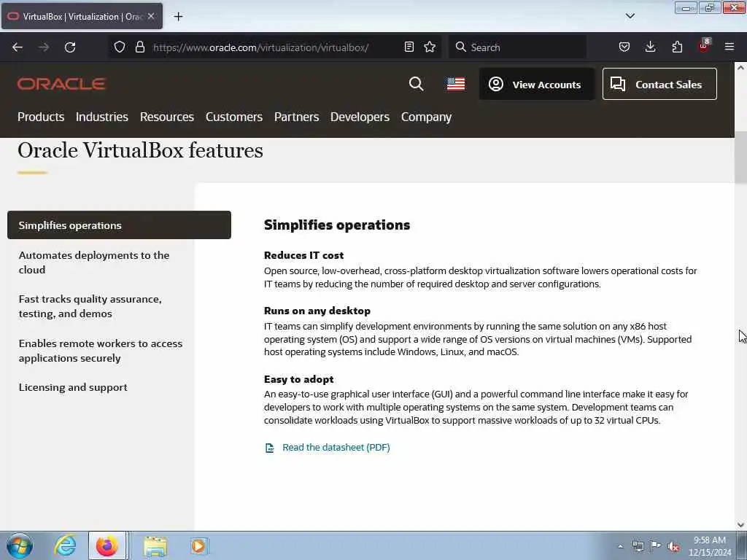This screenshot has height=560, width=747.
Task: Click the network tray icon
Action: (638, 546)
